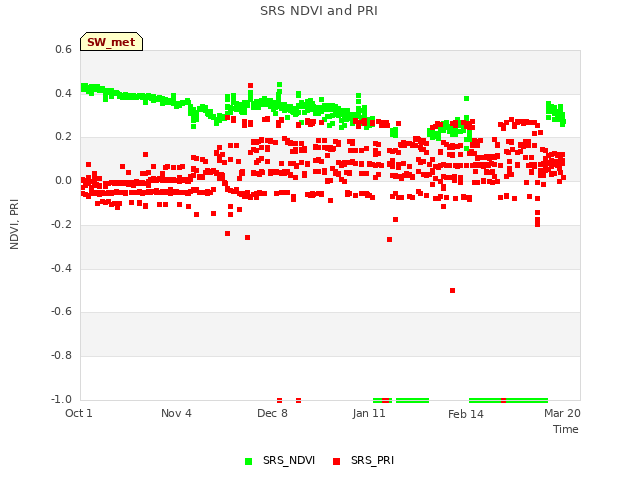Click the Nov 4 x-axis tick label

[x=176, y=413]
